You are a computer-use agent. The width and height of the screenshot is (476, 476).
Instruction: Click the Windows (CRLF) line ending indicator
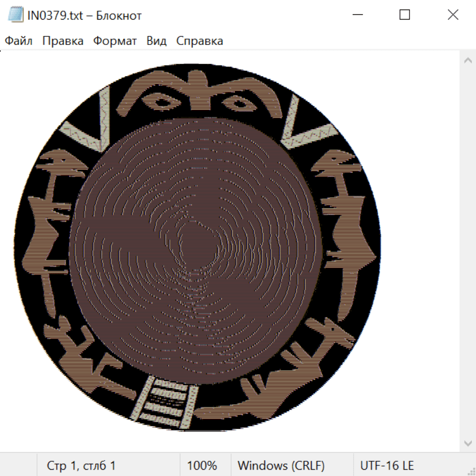click(x=281, y=465)
